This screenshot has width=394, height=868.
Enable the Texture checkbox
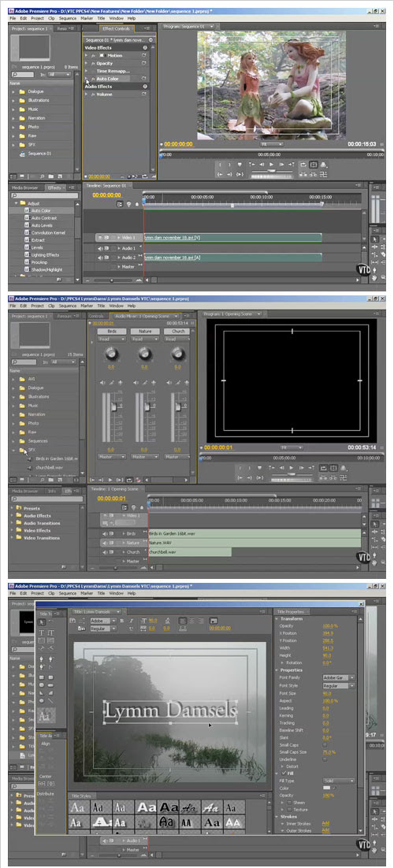coord(288,810)
